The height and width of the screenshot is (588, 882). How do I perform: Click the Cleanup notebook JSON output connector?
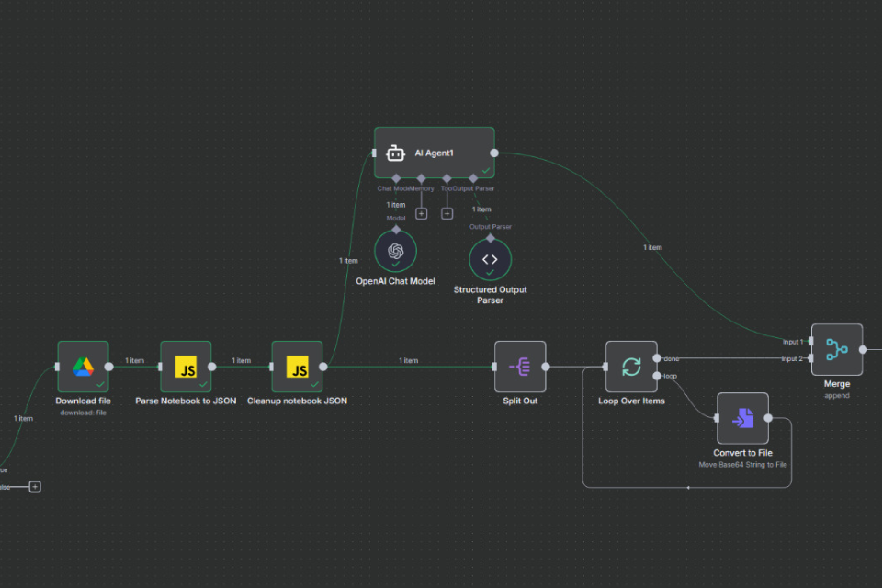click(x=323, y=367)
